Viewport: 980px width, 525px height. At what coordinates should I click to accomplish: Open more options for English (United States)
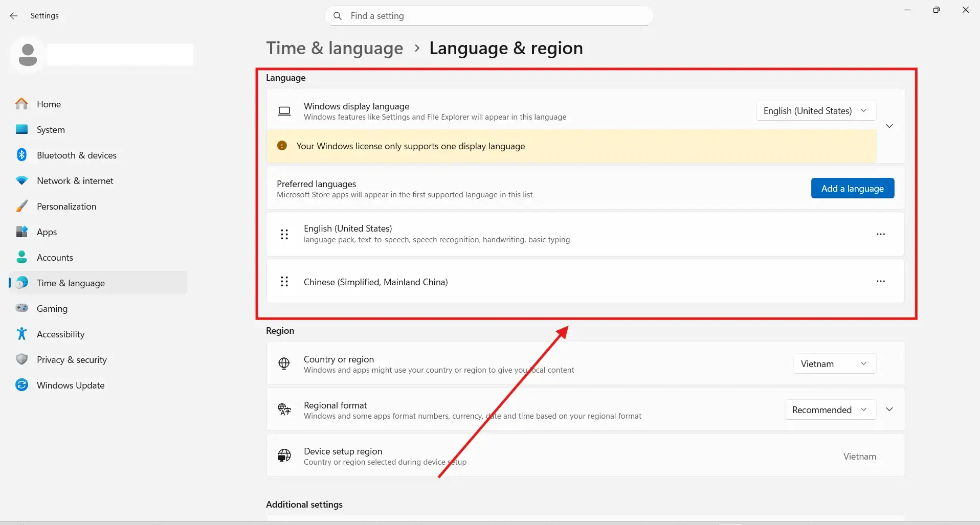click(880, 234)
